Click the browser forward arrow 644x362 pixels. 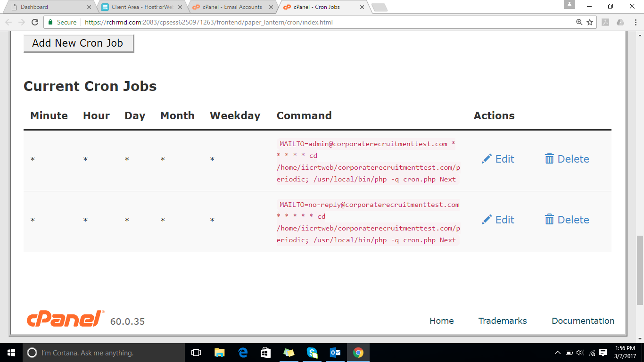(21, 22)
